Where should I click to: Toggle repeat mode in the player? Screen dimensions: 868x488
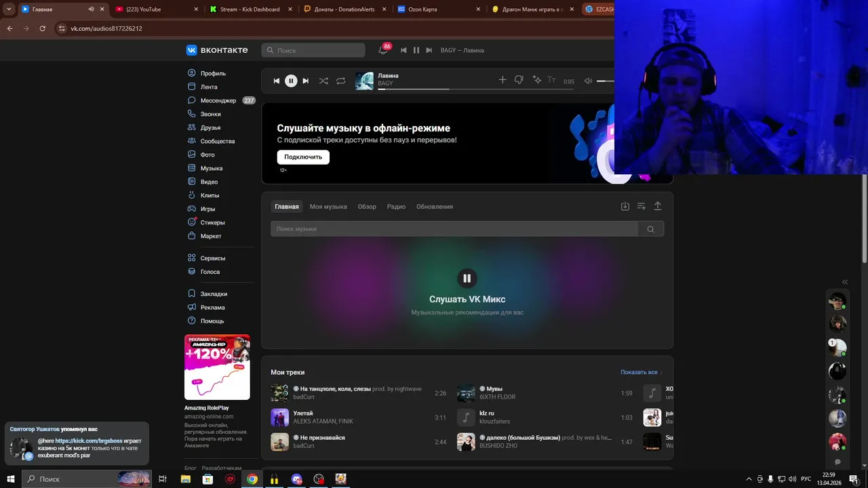tap(340, 81)
